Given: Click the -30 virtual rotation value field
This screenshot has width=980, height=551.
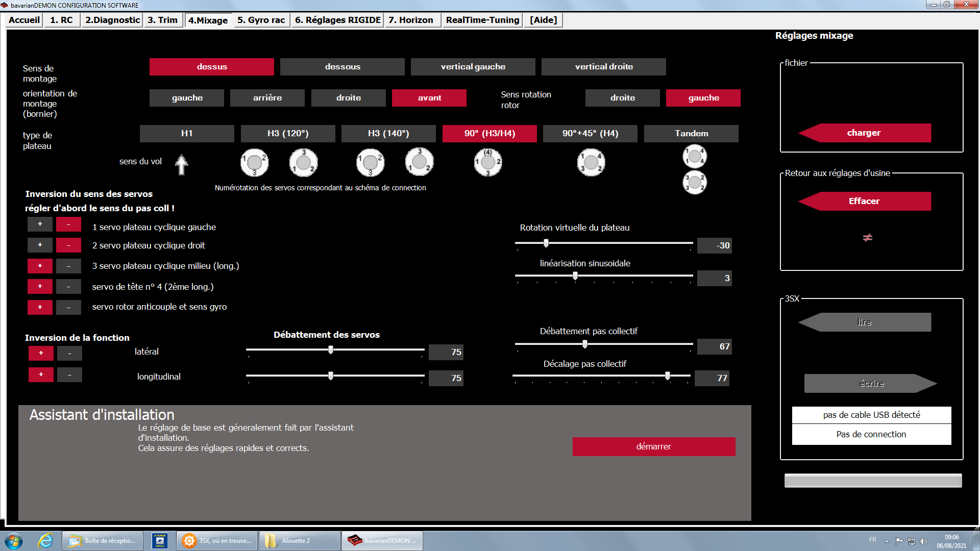Looking at the screenshot, I should coord(715,245).
